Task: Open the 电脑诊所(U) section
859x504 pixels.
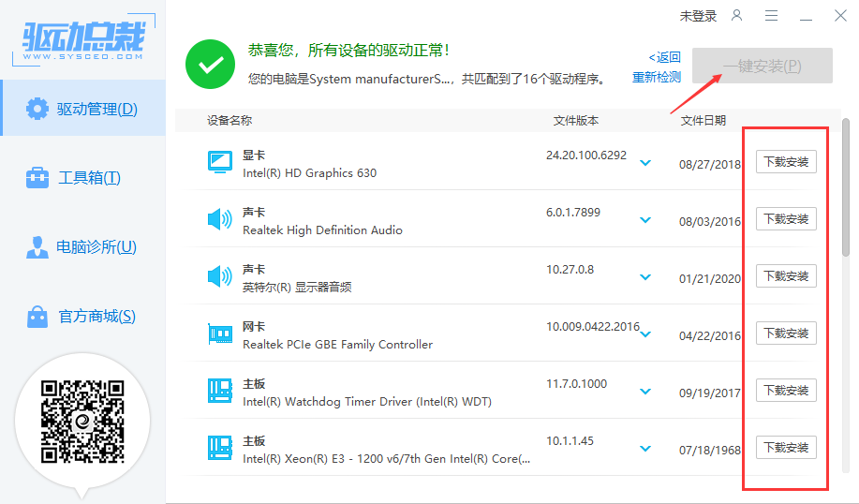Action: 82,247
